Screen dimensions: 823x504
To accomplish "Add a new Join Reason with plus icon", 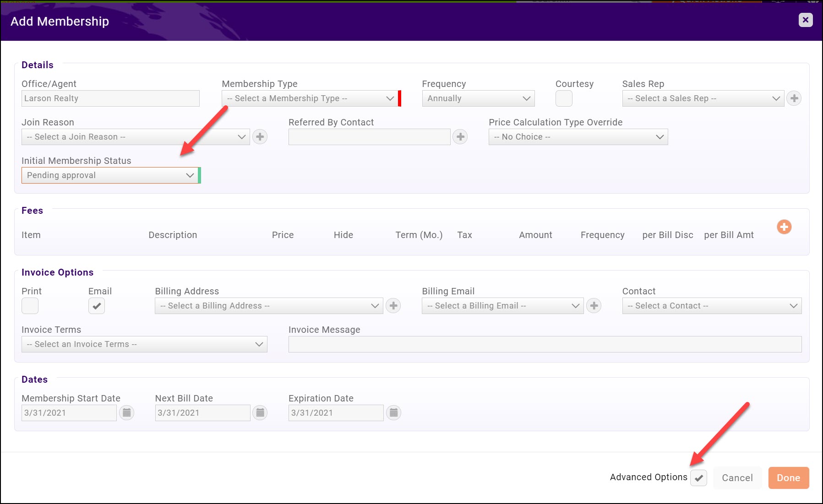I will coord(260,137).
